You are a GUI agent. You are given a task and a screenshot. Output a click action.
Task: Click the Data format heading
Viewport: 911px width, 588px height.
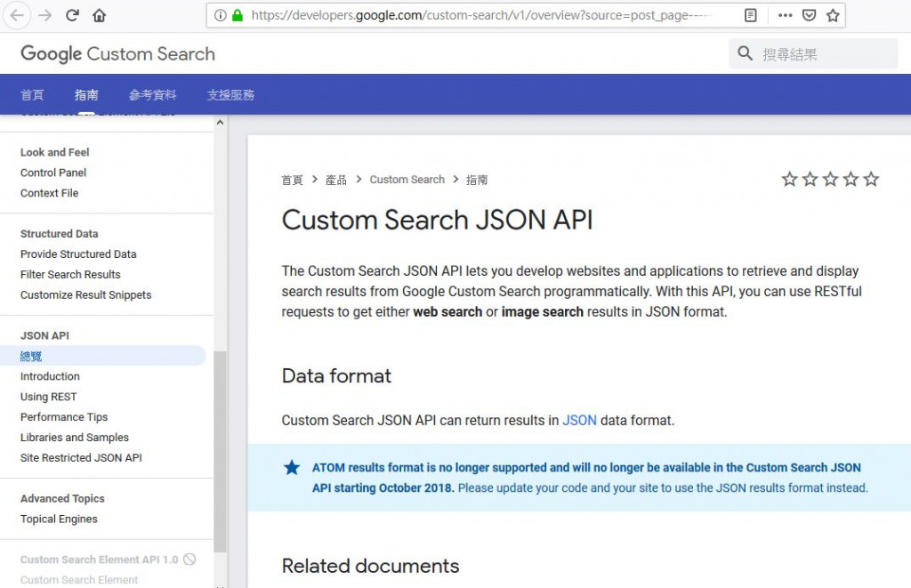click(x=336, y=375)
